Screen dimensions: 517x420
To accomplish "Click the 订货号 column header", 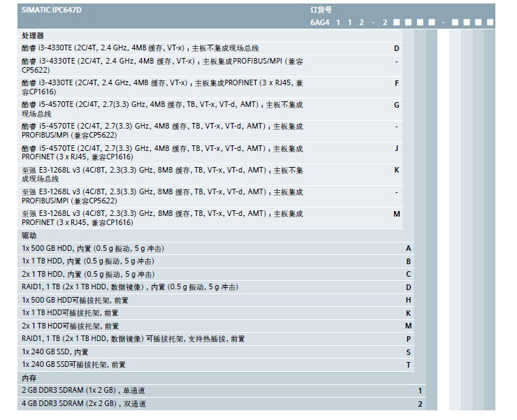I will (321, 10).
